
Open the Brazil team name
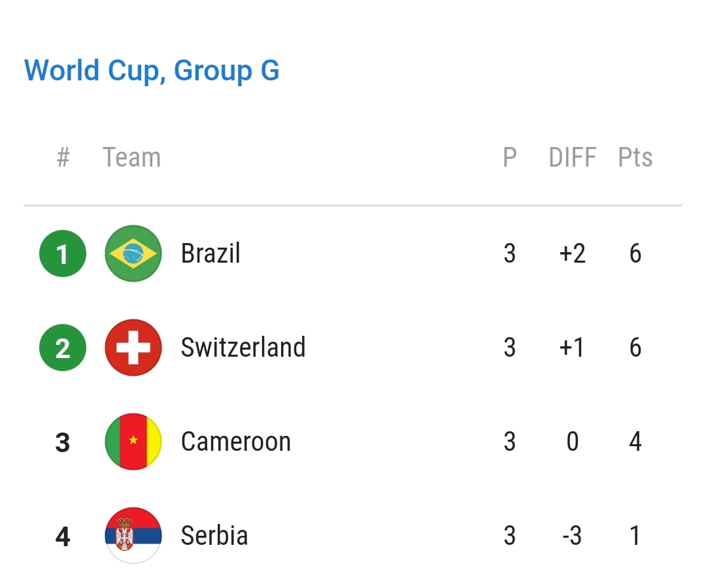tap(210, 253)
